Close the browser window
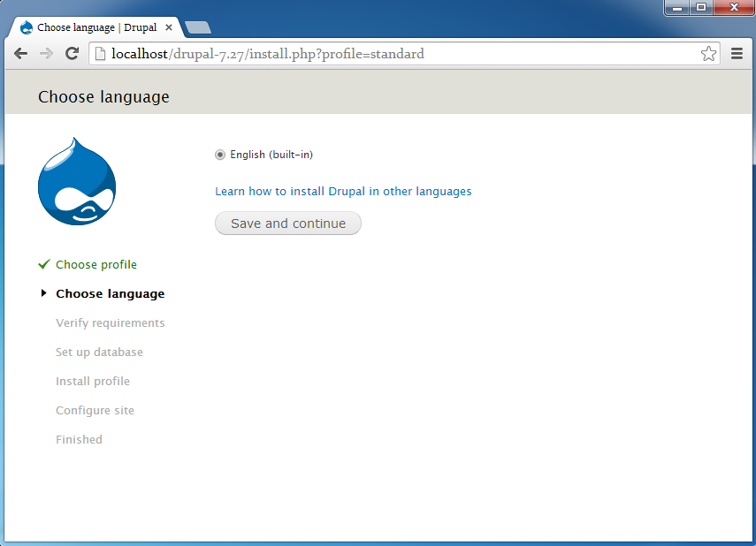This screenshot has height=546, width=756. pos(734,8)
